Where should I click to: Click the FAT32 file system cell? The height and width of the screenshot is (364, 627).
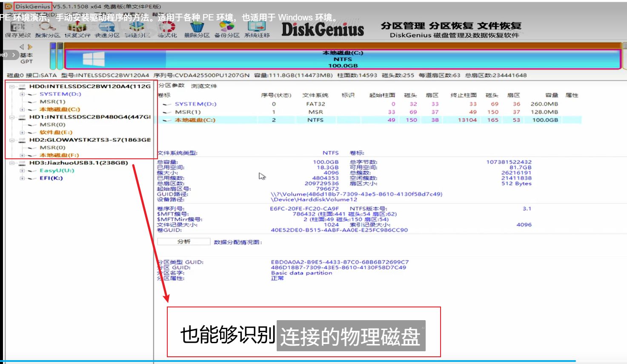pos(315,104)
